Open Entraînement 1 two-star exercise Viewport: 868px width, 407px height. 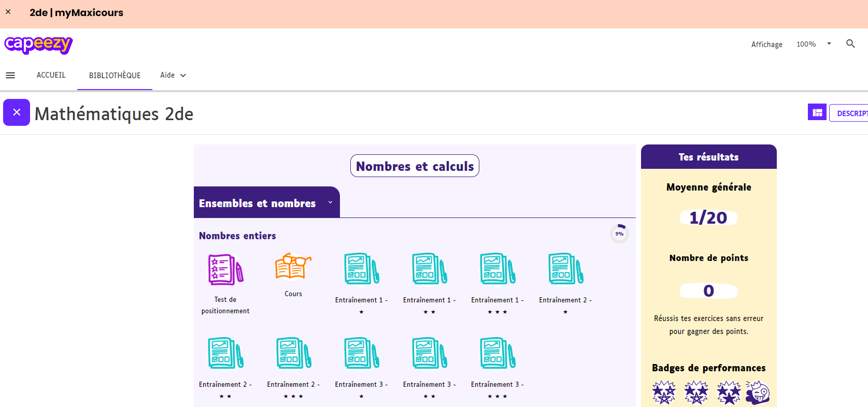pos(429,269)
